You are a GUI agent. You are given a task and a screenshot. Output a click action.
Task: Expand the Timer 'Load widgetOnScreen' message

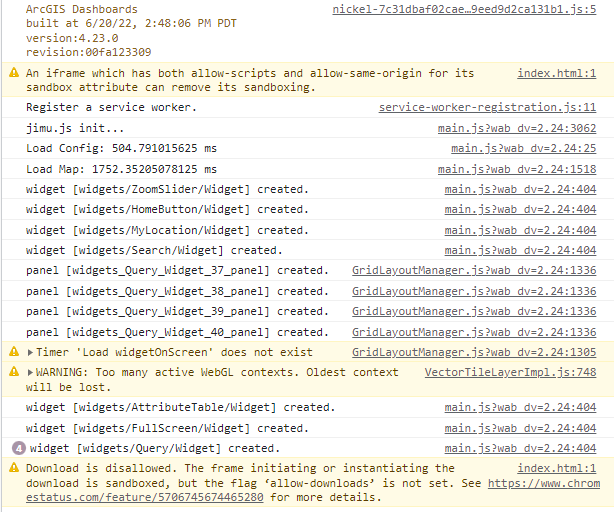pyautogui.click(x=31, y=352)
